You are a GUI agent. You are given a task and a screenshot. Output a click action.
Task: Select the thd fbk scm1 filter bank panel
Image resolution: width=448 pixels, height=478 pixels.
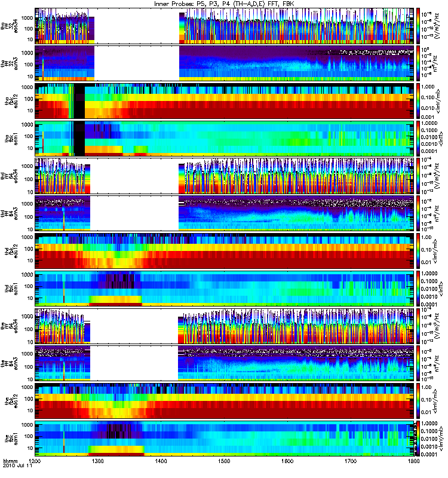(x=225, y=289)
